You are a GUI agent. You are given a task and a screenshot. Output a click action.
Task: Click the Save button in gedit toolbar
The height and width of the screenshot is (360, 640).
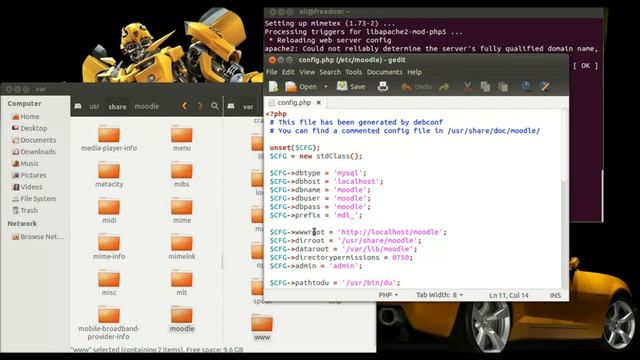[351, 87]
